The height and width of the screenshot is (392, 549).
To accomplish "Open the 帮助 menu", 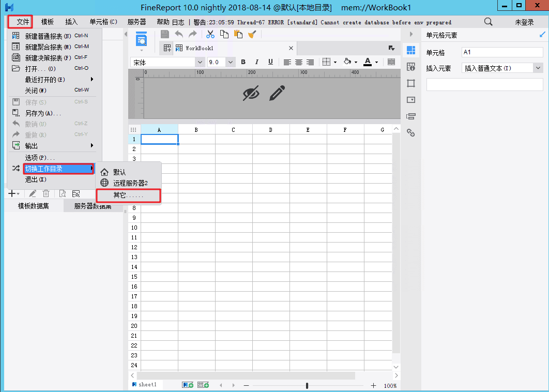I will (x=163, y=22).
